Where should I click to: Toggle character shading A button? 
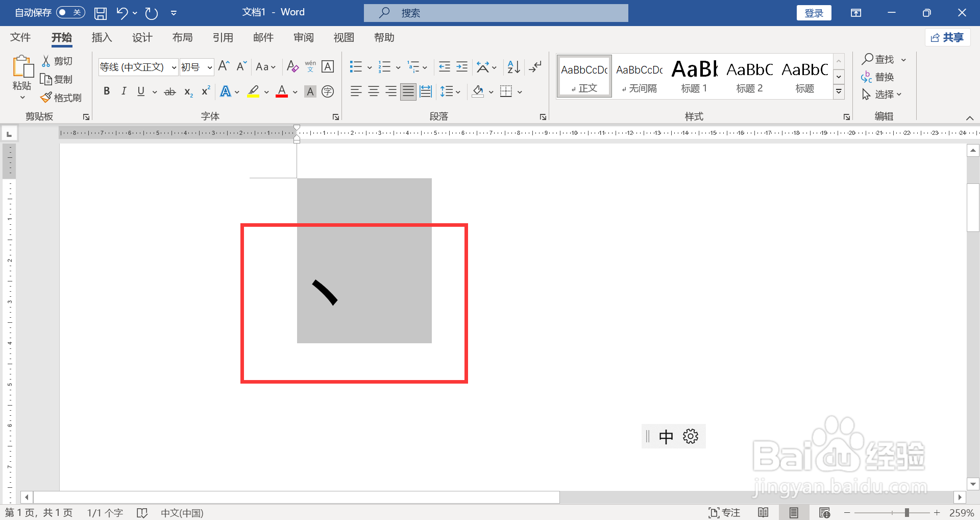click(x=310, y=91)
